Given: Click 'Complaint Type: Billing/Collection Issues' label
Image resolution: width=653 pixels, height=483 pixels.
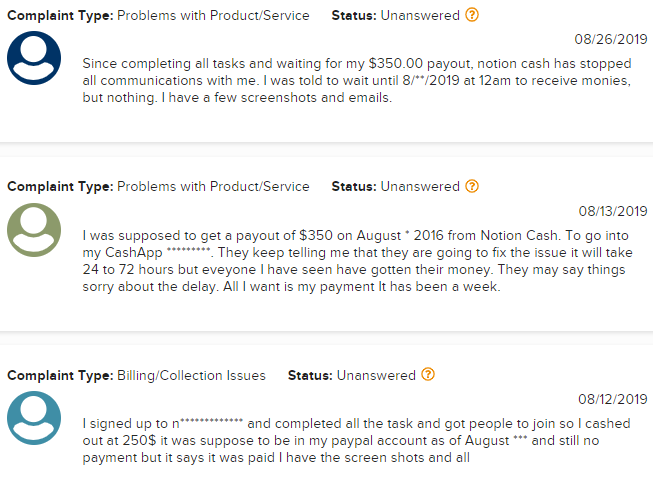Looking at the screenshot, I should pos(136,375).
